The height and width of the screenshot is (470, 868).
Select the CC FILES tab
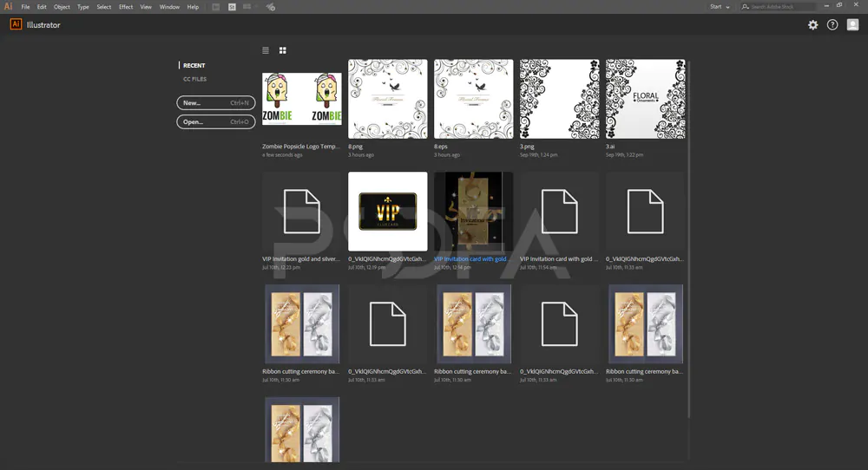click(194, 79)
